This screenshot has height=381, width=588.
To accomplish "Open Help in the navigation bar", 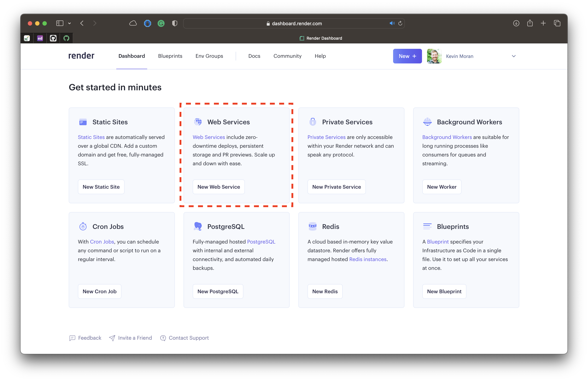I will tap(320, 56).
